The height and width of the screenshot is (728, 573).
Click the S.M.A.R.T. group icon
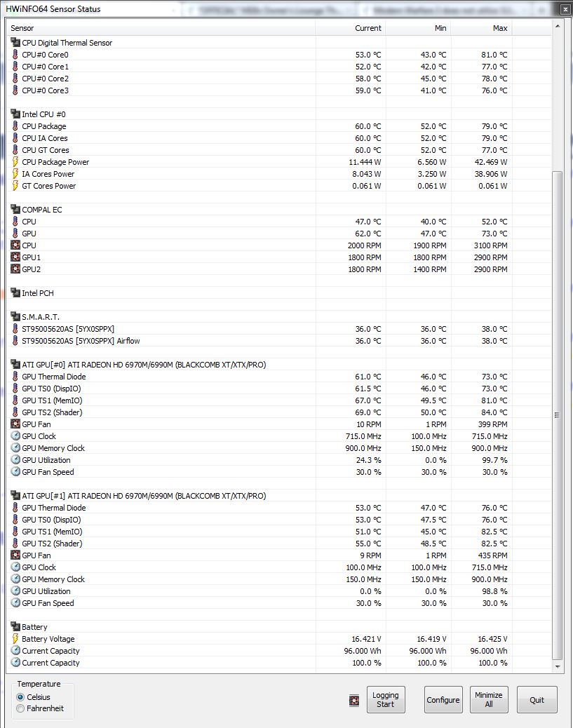(x=15, y=316)
